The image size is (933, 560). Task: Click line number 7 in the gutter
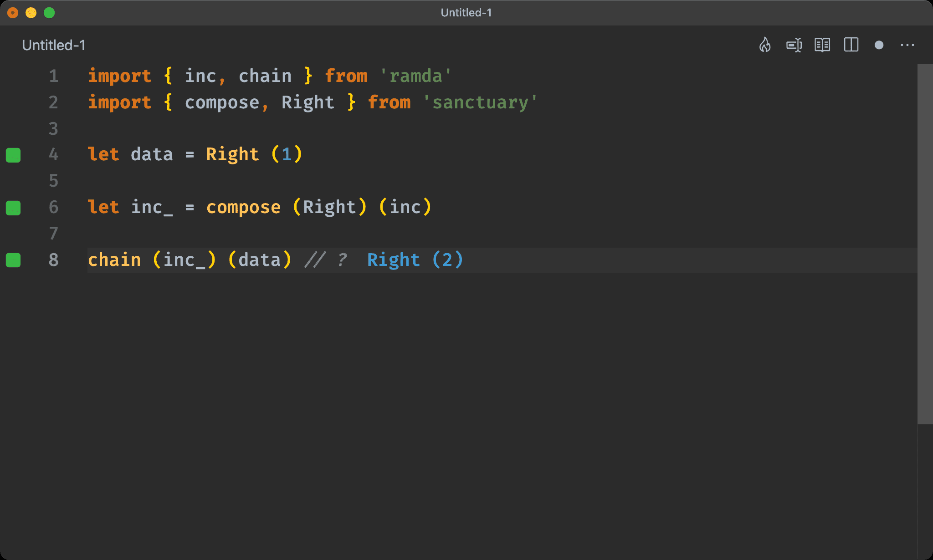[x=54, y=234]
